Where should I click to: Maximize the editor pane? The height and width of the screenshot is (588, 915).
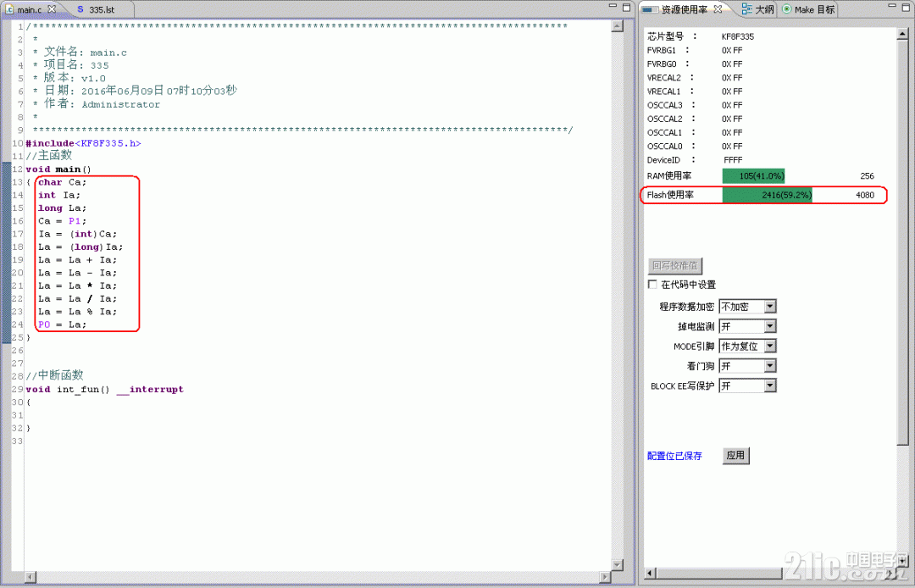pyautogui.click(x=626, y=7)
